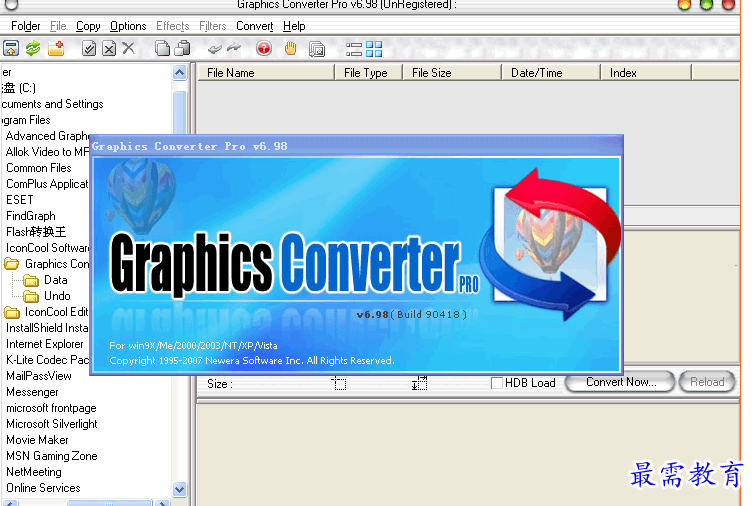Select the Undo folder in tree
The width and height of the screenshot is (752, 506).
point(57,296)
